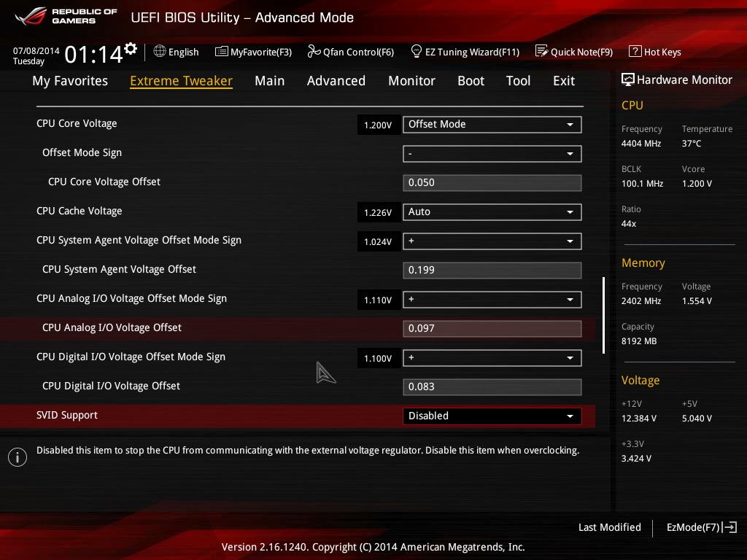747x560 pixels.
Task: Open Digital I/O Voltage Offset Mode Sign dropdown
Action: [492, 358]
